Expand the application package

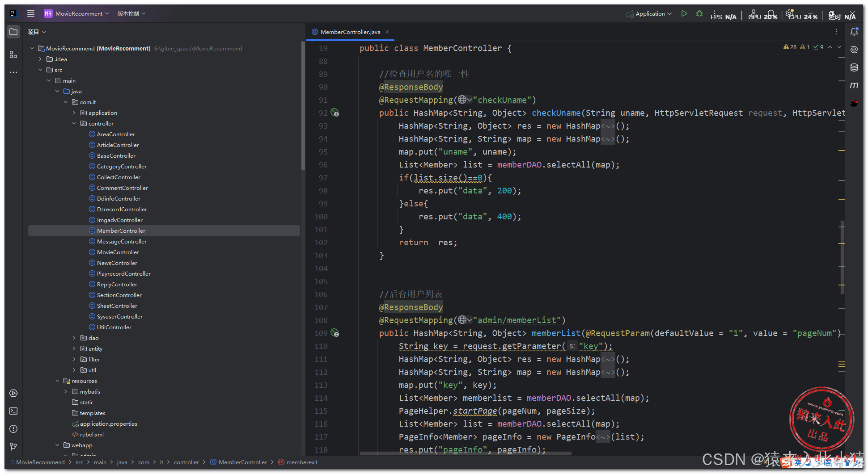74,113
